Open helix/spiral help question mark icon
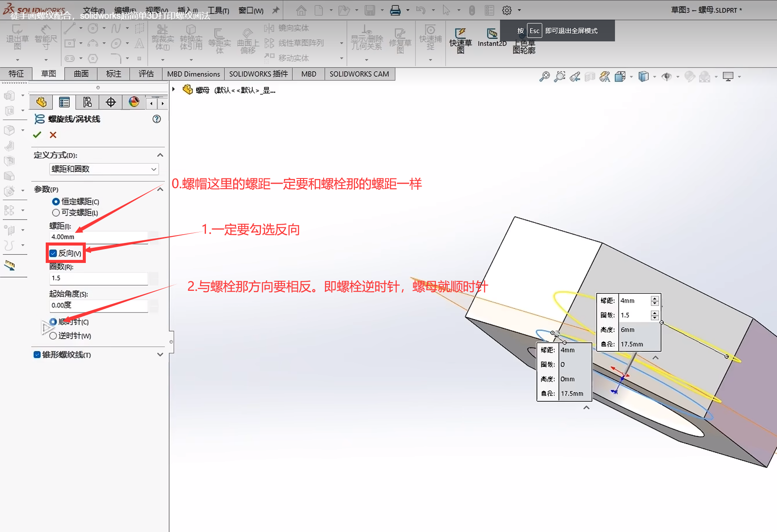This screenshot has width=777, height=532. click(x=157, y=119)
